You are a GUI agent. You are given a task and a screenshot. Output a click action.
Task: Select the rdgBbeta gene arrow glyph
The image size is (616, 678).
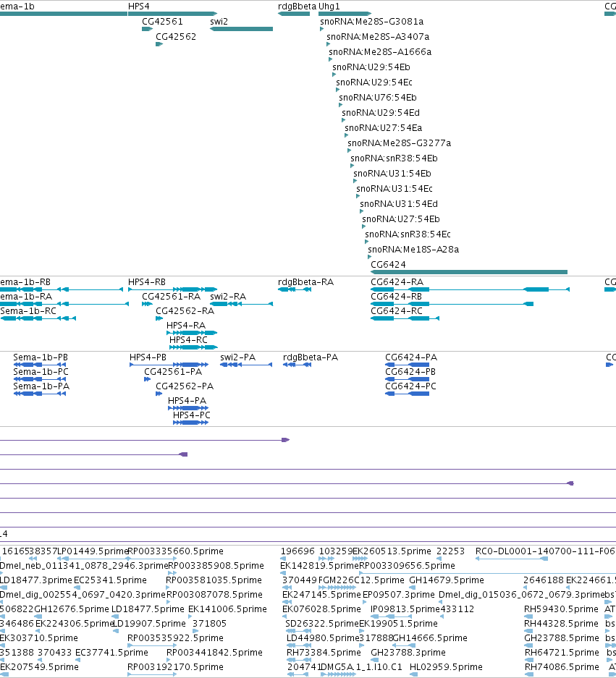point(294,14)
